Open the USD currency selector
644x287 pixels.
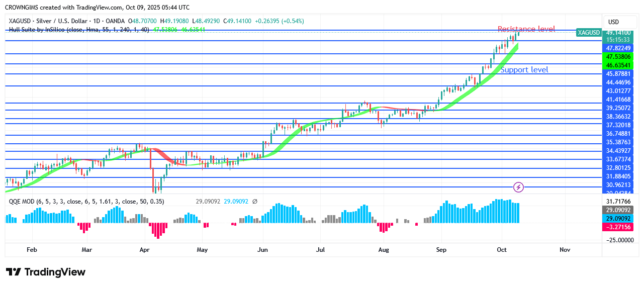tap(613, 22)
